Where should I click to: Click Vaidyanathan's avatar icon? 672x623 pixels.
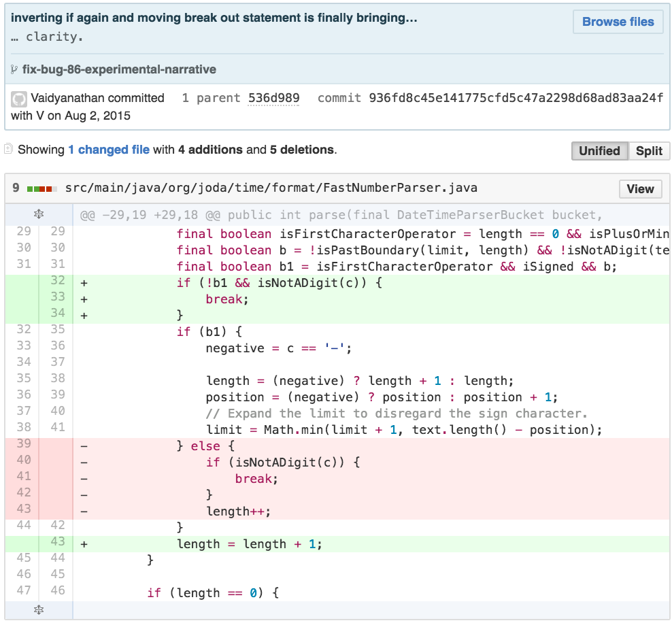click(x=19, y=99)
